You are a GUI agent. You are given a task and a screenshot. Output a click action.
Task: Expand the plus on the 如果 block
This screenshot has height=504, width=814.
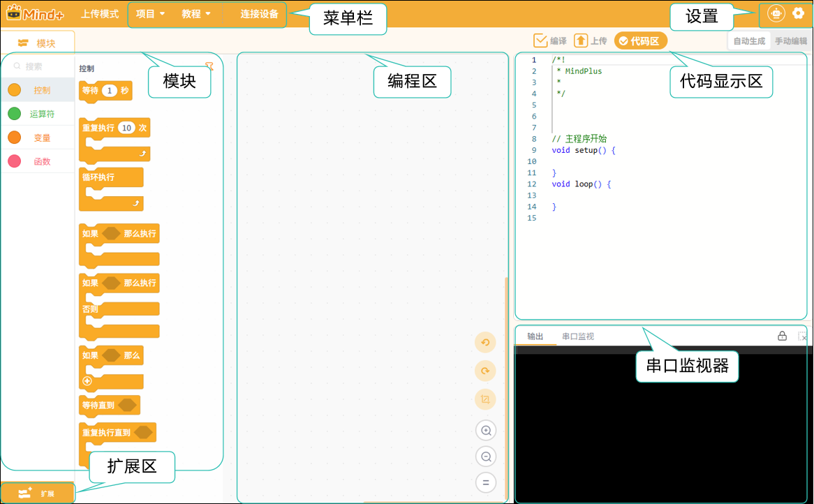point(87,381)
